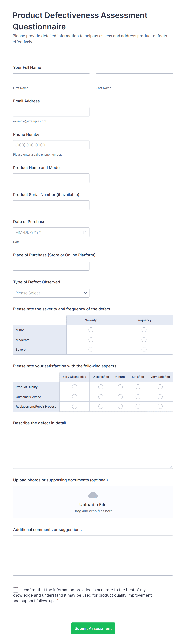This screenshot has height=644, width=184.
Task: Click the Last Name text box
Action: 134,78
